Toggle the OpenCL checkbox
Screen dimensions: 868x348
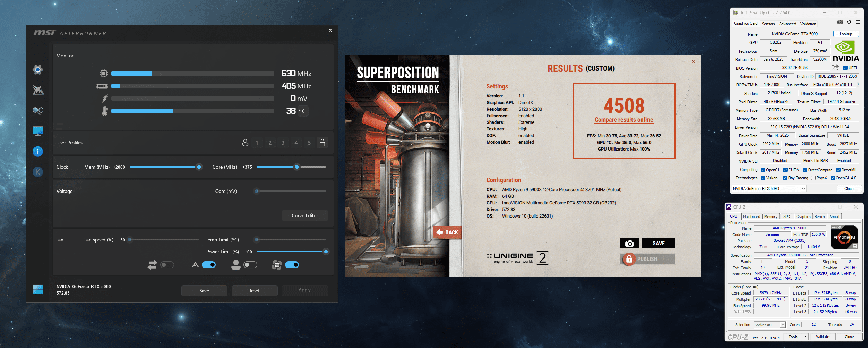click(763, 170)
